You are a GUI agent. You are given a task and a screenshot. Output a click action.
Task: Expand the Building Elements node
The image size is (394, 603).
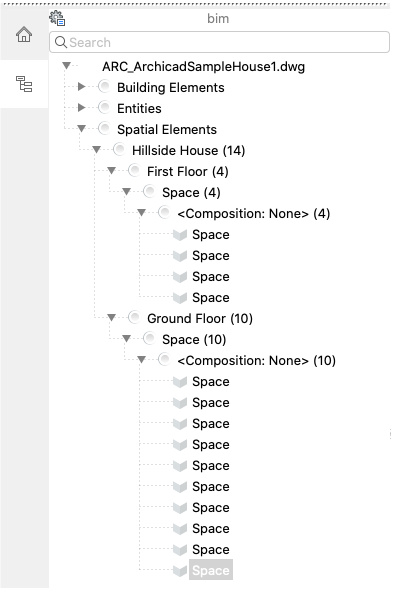[x=81, y=87]
